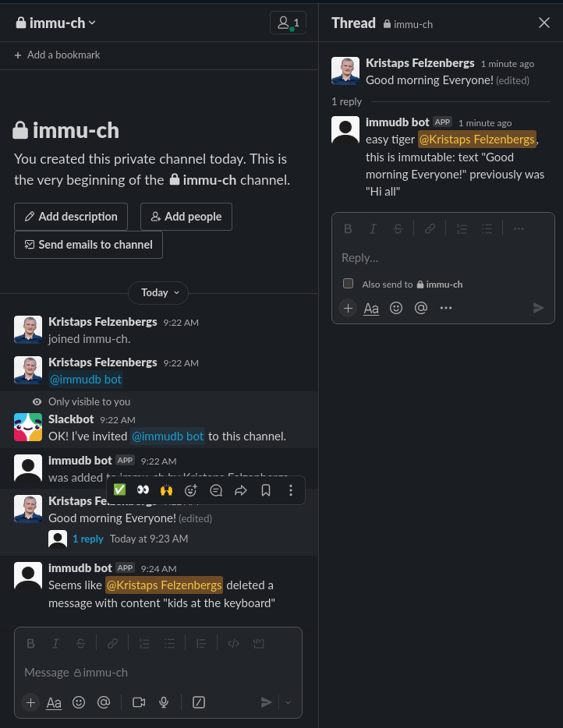
Task: Run a shortcut via the slash icon
Action: [x=198, y=702]
